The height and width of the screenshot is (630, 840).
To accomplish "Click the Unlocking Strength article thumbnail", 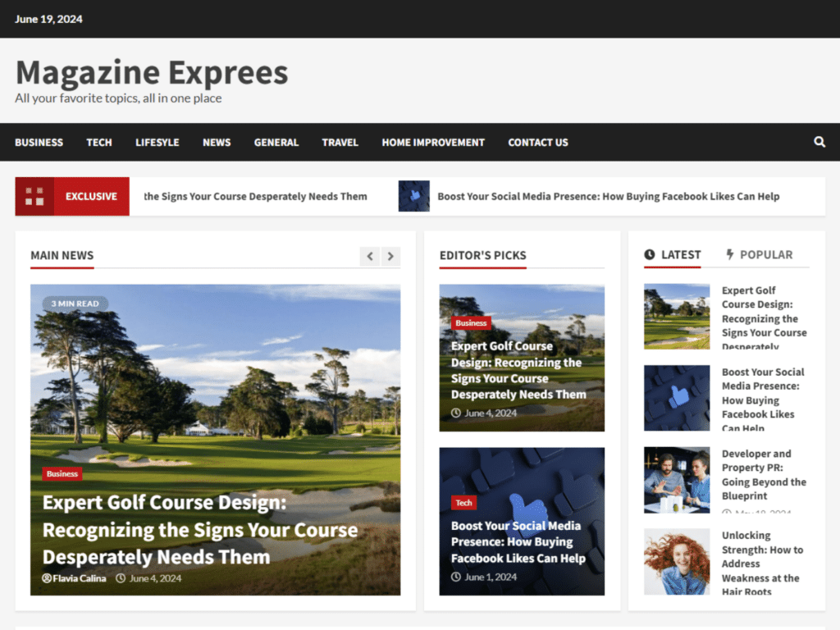I will click(677, 562).
